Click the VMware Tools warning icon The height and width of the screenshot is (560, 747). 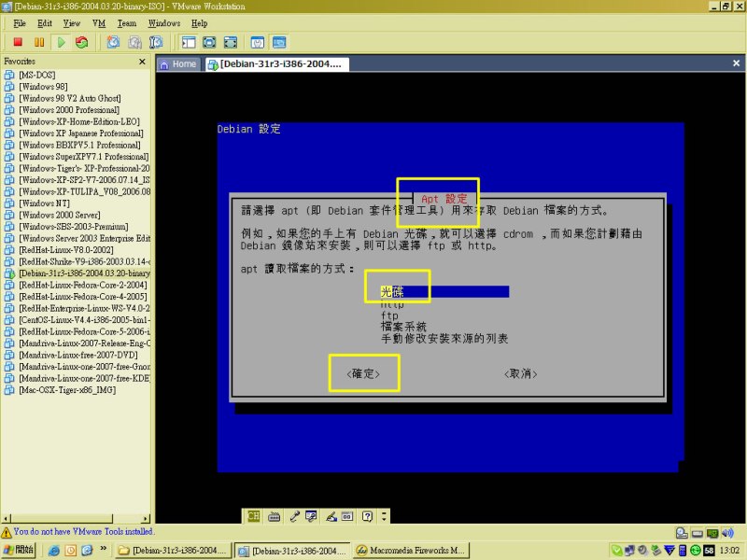tap(7, 532)
